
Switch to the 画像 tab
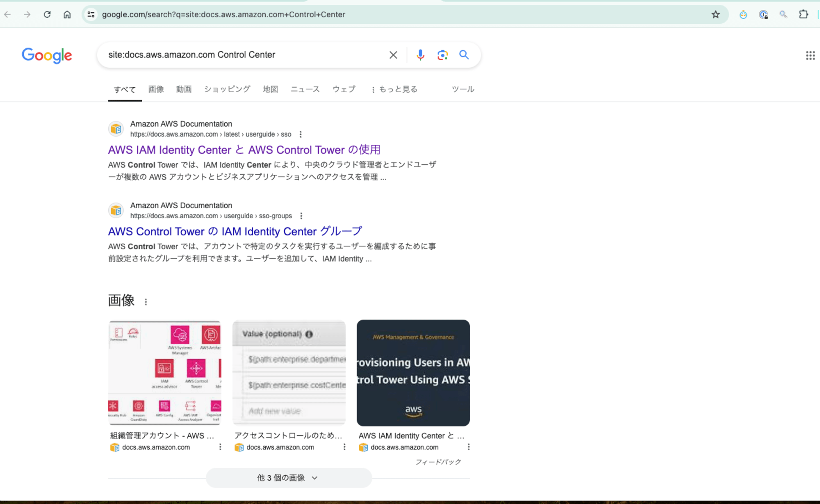[x=156, y=89]
